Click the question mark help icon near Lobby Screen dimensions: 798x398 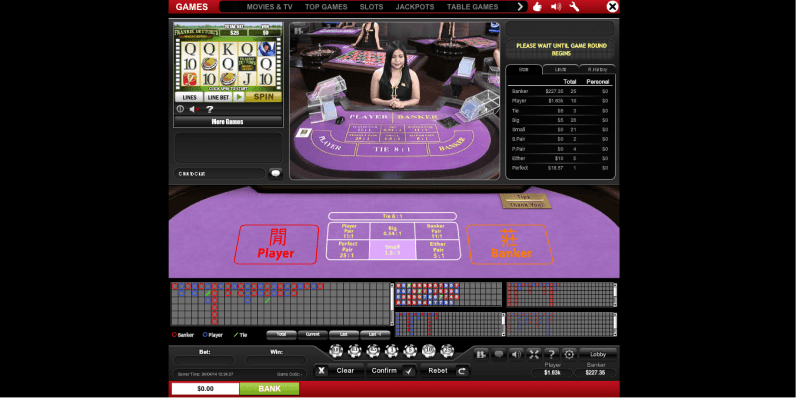click(x=551, y=354)
